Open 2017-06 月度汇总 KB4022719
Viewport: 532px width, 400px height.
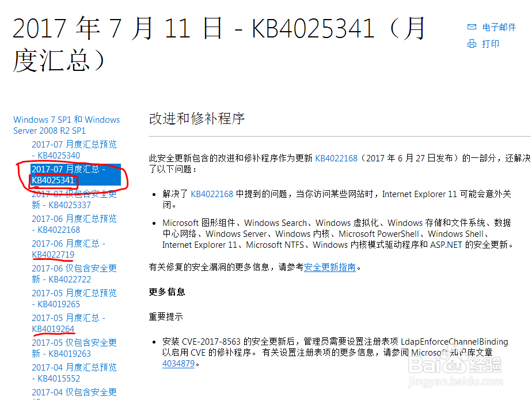(x=69, y=249)
